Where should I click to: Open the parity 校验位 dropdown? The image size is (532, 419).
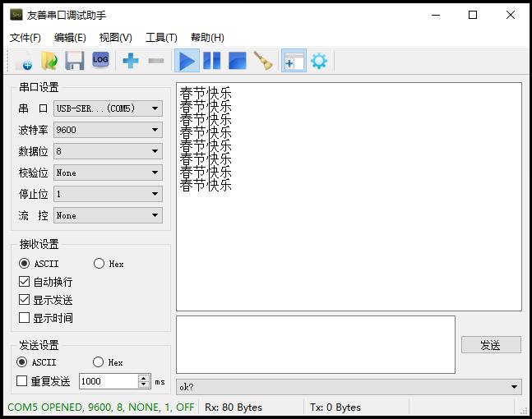(x=108, y=173)
